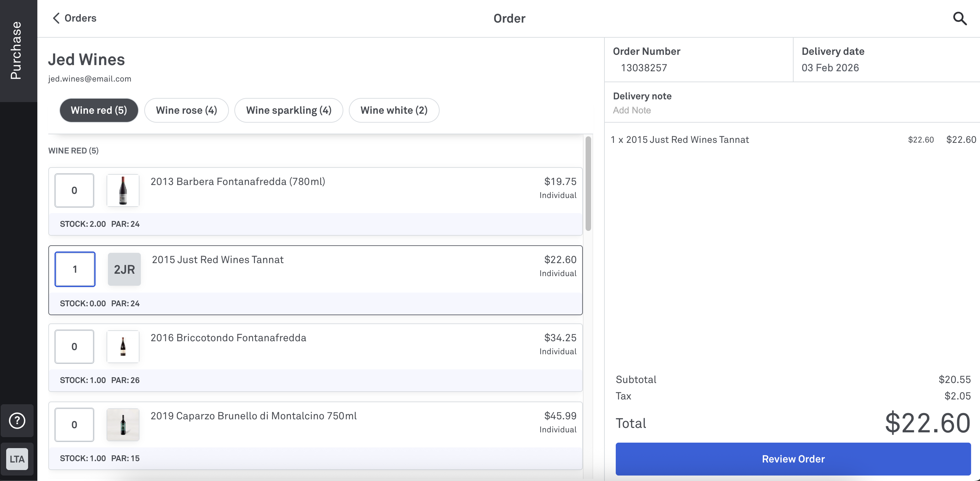This screenshot has height=481, width=980.
Task: Click the STOCK: 2.00 label
Action: click(83, 224)
